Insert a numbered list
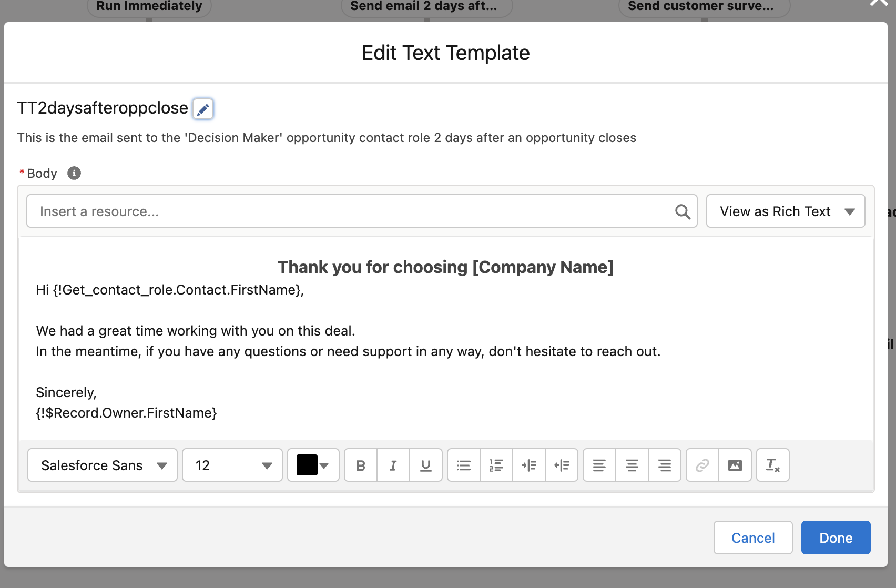 point(496,465)
